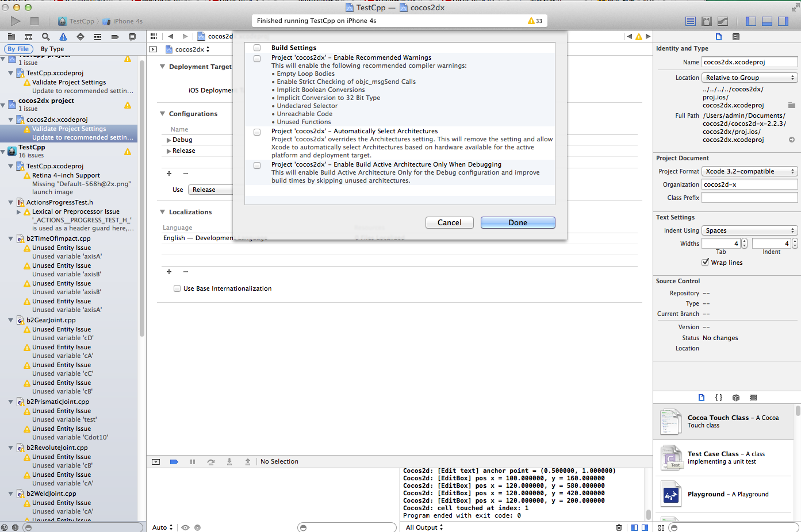Click the Class Prefix text field
Screen dimensions: 801x532
[x=750, y=198]
